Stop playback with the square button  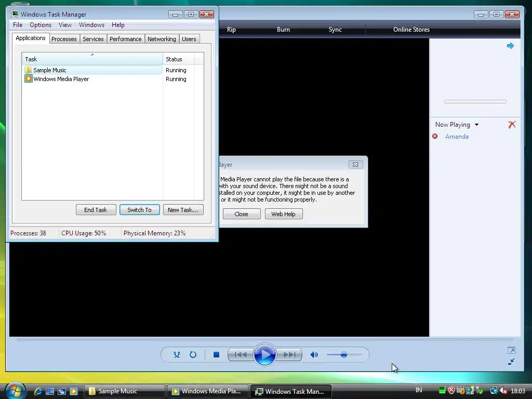tap(216, 354)
